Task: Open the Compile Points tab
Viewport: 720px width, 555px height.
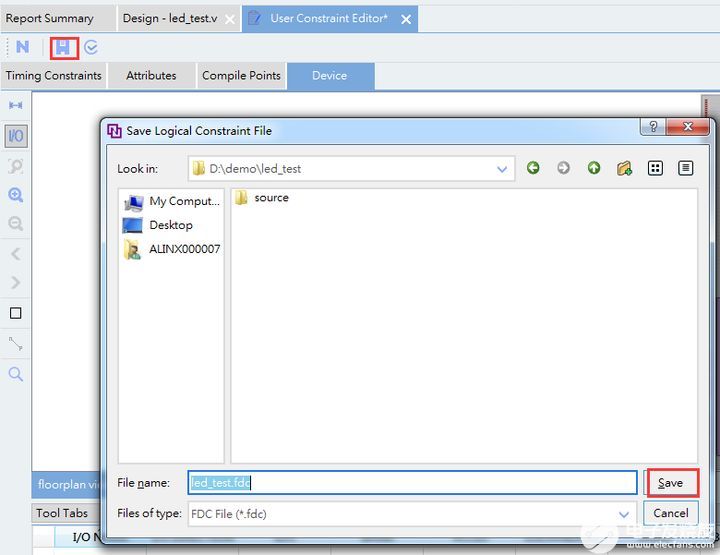Action: pyautogui.click(x=241, y=76)
